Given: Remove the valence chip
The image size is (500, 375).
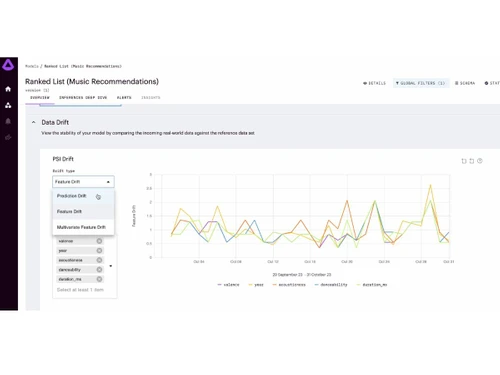Looking at the screenshot, I should pos(99,241).
